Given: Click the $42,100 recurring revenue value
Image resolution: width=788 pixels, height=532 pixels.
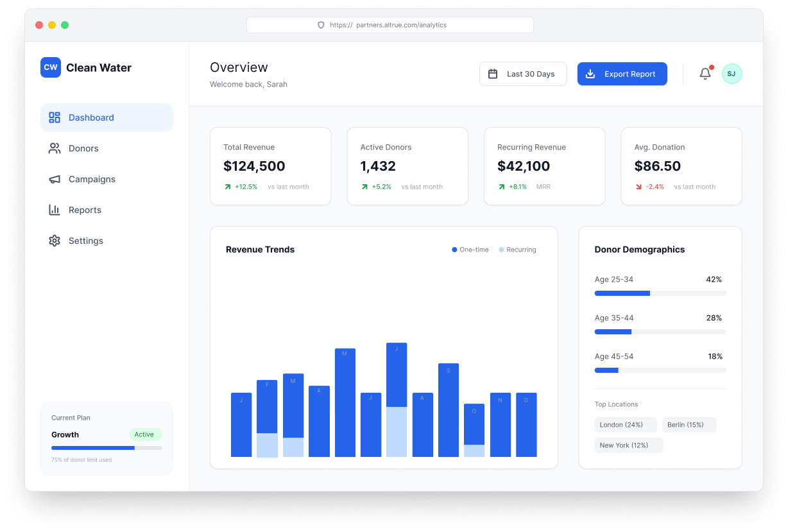Looking at the screenshot, I should tap(524, 166).
